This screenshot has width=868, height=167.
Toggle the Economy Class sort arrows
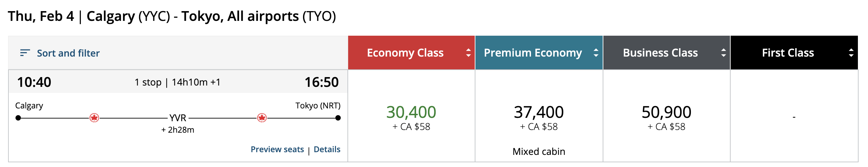coord(468,53)
